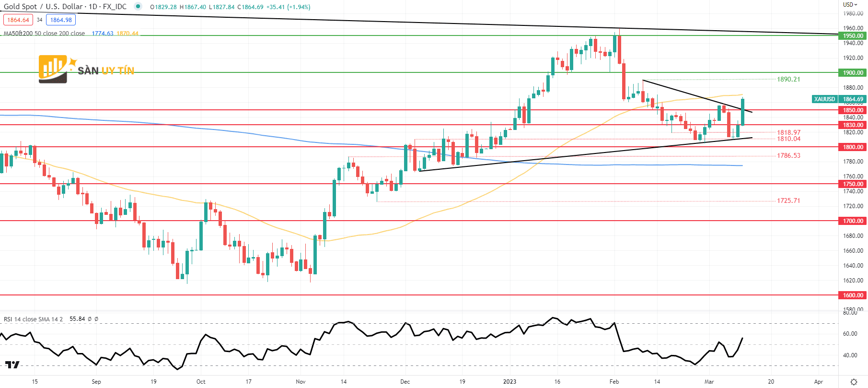Click the open price O1829.28
This screenshot has width=868, height=388.
coord(163,7)
